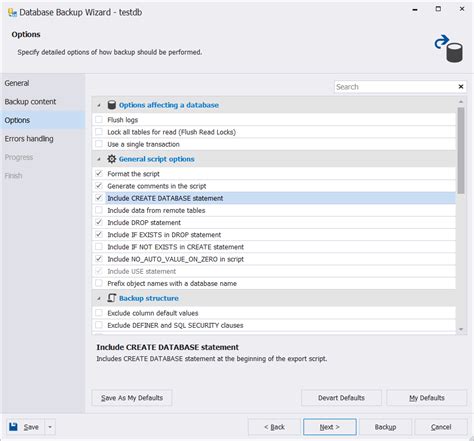
Task: Click the options list scrollbar thumb
Action: point(461,150)
